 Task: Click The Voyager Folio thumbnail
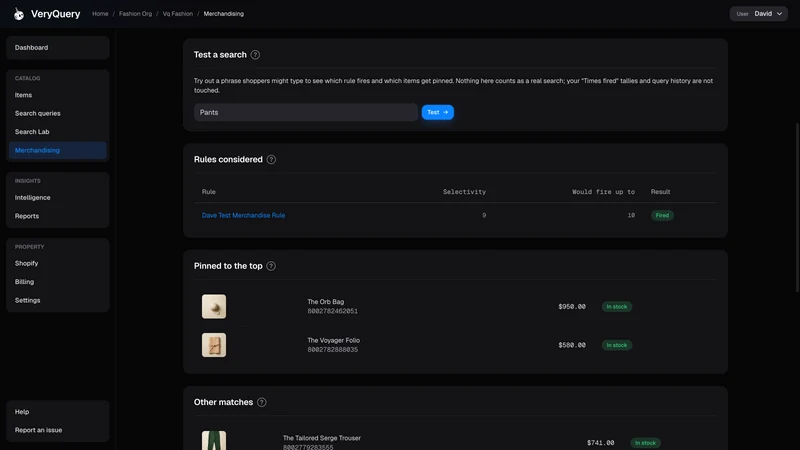coord(214,345)
